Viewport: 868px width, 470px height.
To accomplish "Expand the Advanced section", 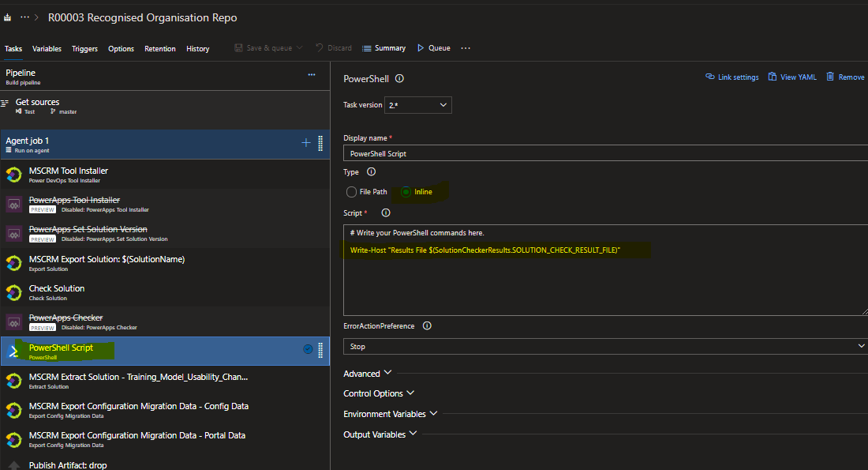I will point(368,373).
